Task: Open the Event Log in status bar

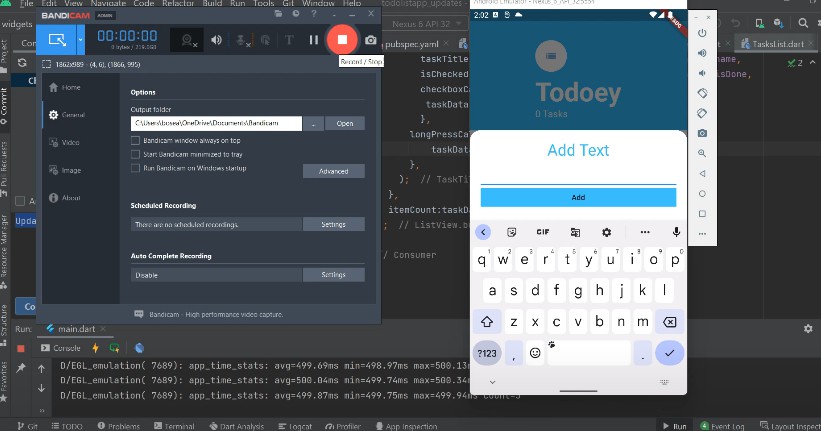Action: 722,426
